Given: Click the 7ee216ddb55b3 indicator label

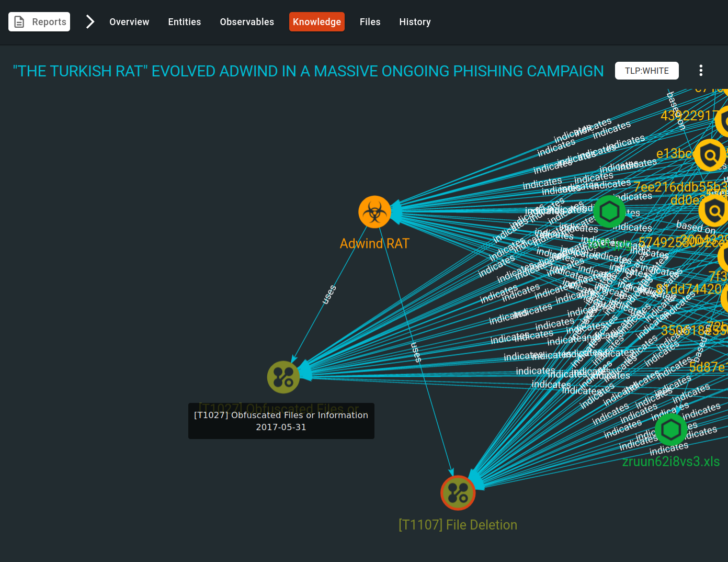Looking at the screenshot, I should pos(680,187).
